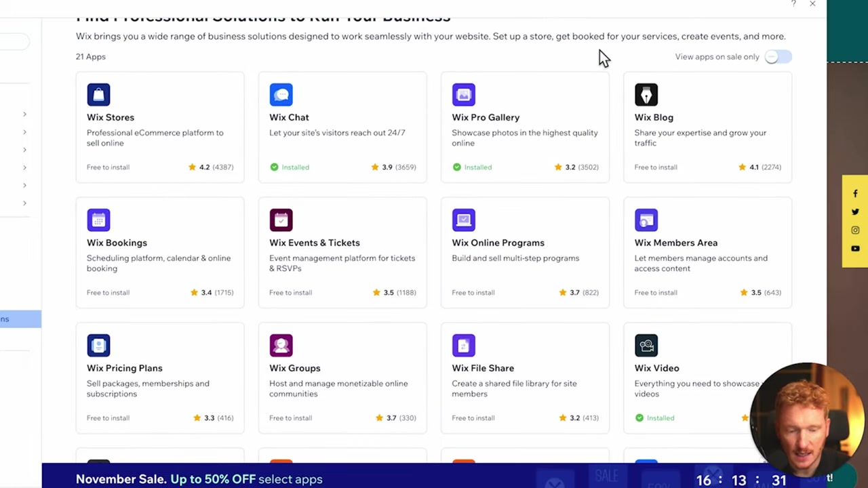Open the Wix Members Area title
The height and width of the screenshot is (488, 868).
click(x=676, y=243)
